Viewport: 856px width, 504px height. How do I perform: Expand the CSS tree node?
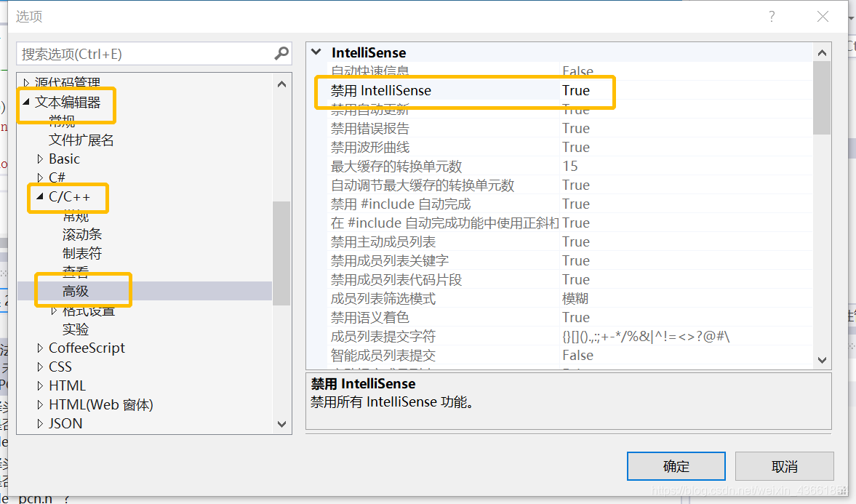[x=40, y=367]
